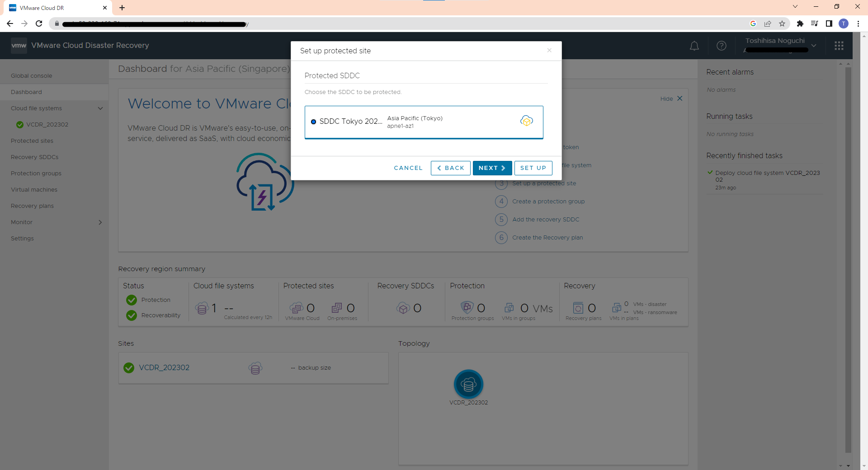This screenshot has width=868, height=470.
Task: Click Set up a protected site step
Action: pyautogui.click(x=544, y=183)
